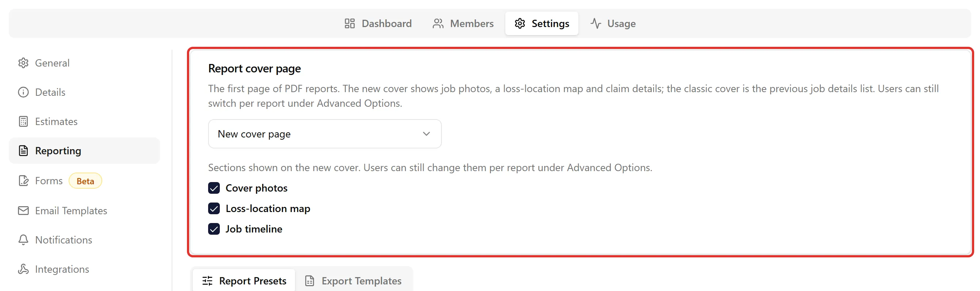This screenshot has height=291, width=980.
Task: Click the General gear icon in sidebar
Action: (23, 63)
